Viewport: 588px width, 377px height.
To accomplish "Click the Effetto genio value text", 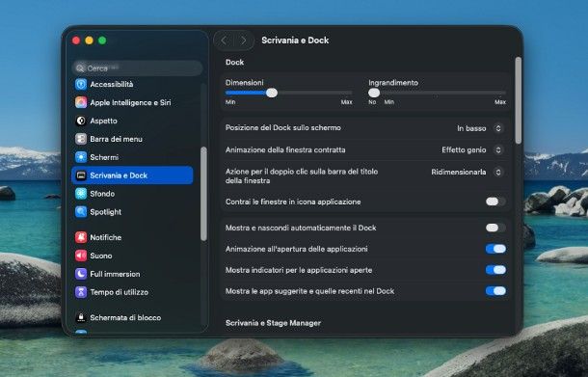I will pos(464,150).
